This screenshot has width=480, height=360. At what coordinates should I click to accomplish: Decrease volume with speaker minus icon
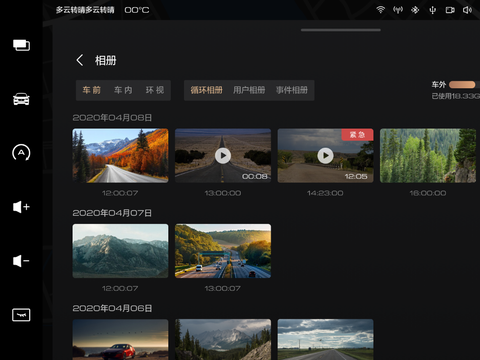21,261
